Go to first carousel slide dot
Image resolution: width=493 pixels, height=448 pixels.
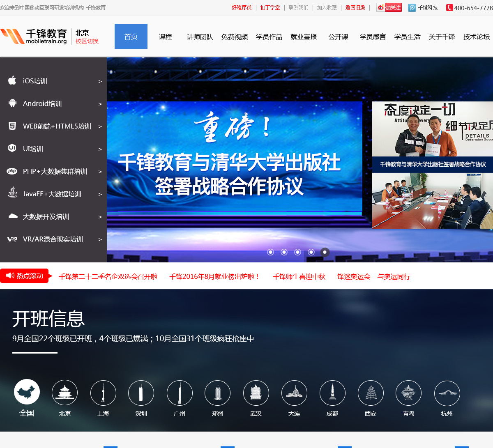(270, 252)
